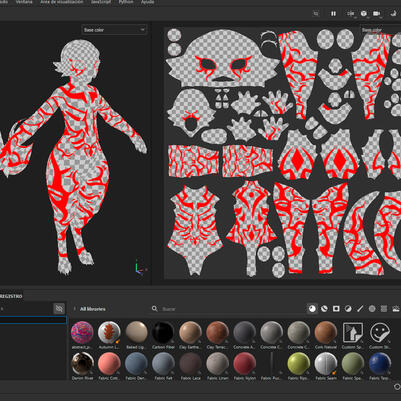Select the abstract pattern material
Screen dimensions: 401x401
[82, 332]
